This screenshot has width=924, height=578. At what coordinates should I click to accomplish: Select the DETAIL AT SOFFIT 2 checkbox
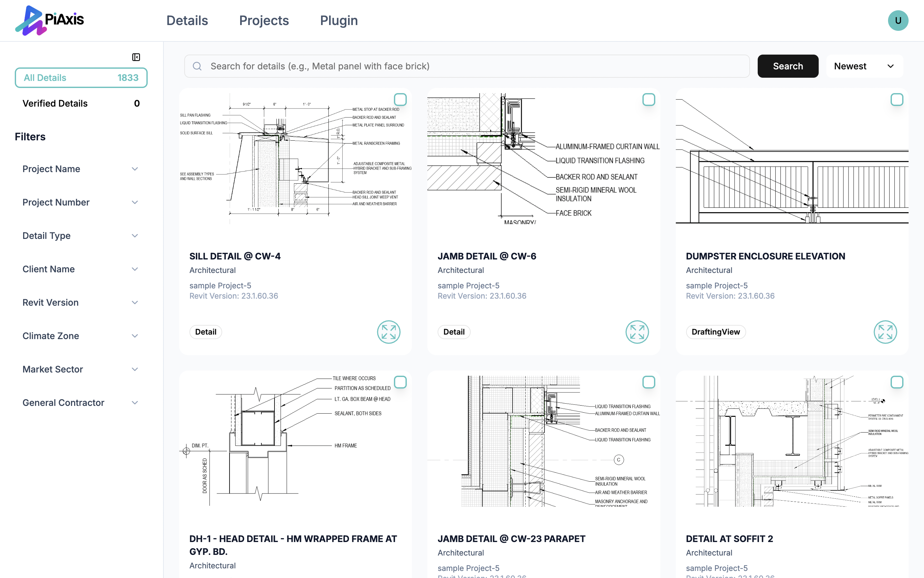(896, 382)
